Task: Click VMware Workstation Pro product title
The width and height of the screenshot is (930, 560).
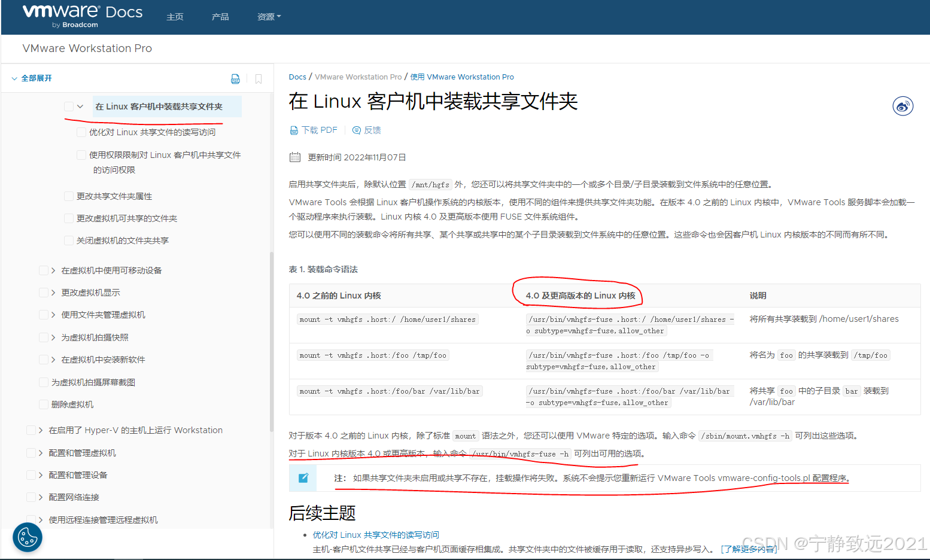Action: pyautogui.click(x=87, y=48)
